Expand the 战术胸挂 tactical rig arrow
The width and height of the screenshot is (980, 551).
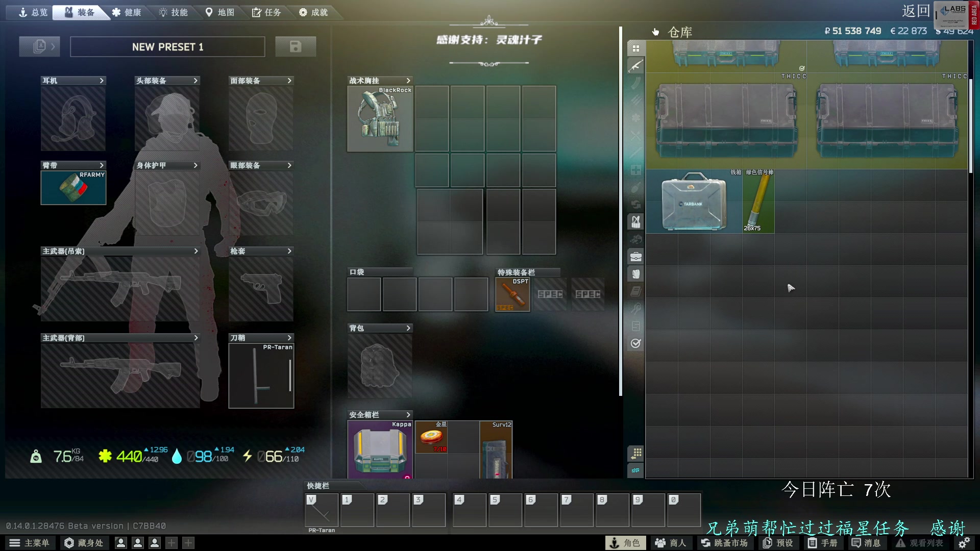tap(408, 81)
